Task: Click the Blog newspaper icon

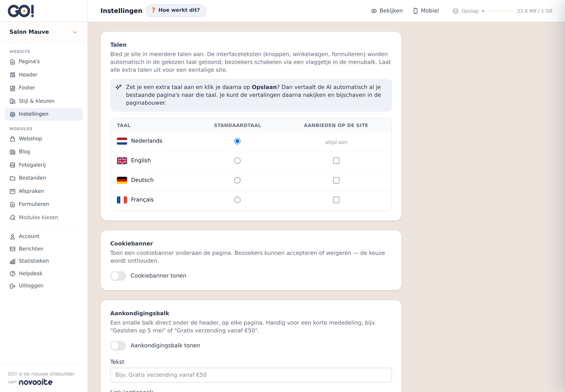Action: pos(12,152)
